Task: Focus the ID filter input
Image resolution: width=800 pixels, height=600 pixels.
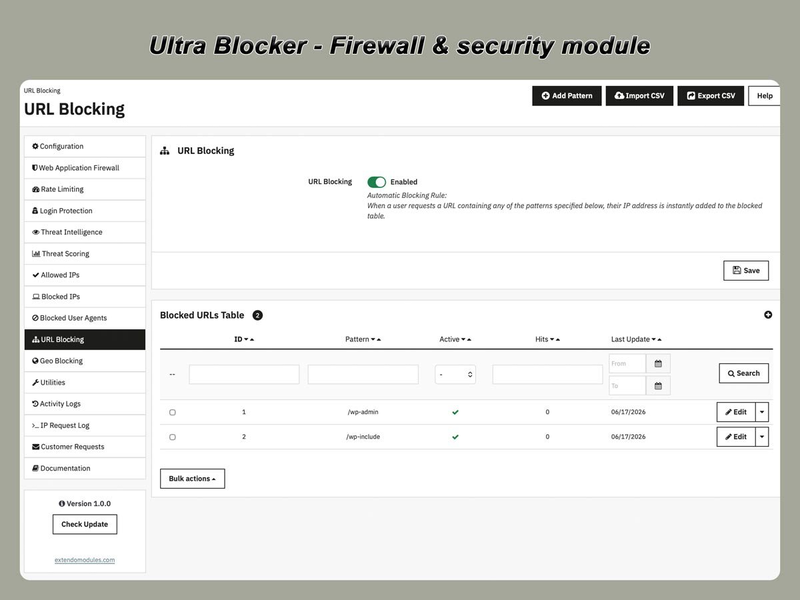Action: click(x=244, y=374)
